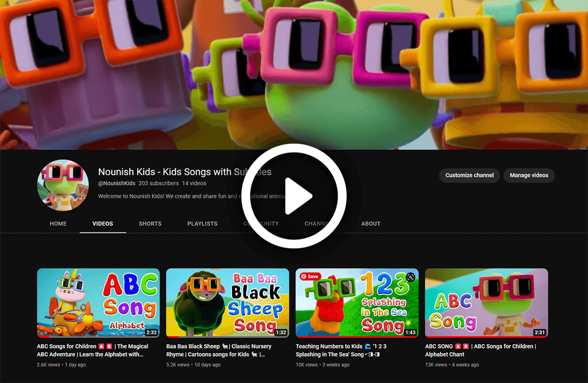Open the pink-glasses frog ABC Song thumbnail
The height and width of the screenshot is (383, 588).
(x=486, y=303)
